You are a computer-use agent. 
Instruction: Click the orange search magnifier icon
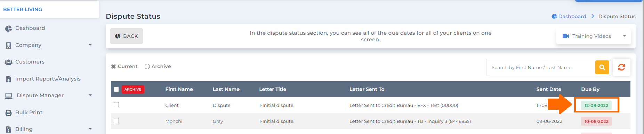tap(602, 67)
